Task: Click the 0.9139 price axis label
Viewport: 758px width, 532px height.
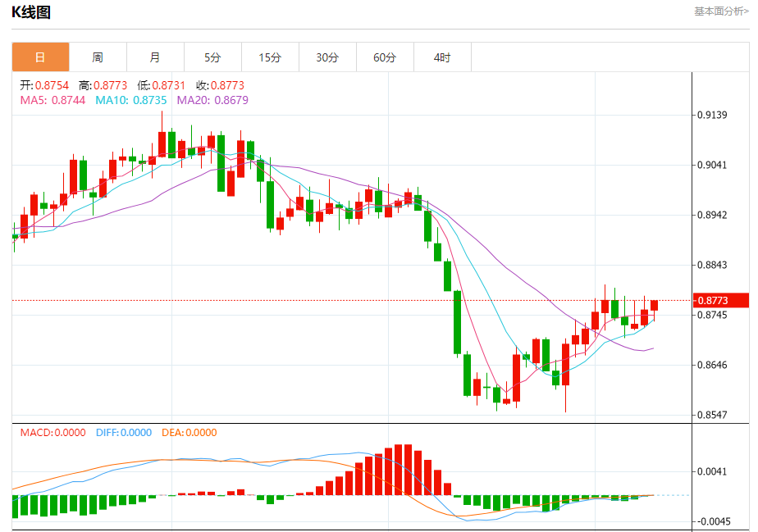Action: click(x=711, y=115)
